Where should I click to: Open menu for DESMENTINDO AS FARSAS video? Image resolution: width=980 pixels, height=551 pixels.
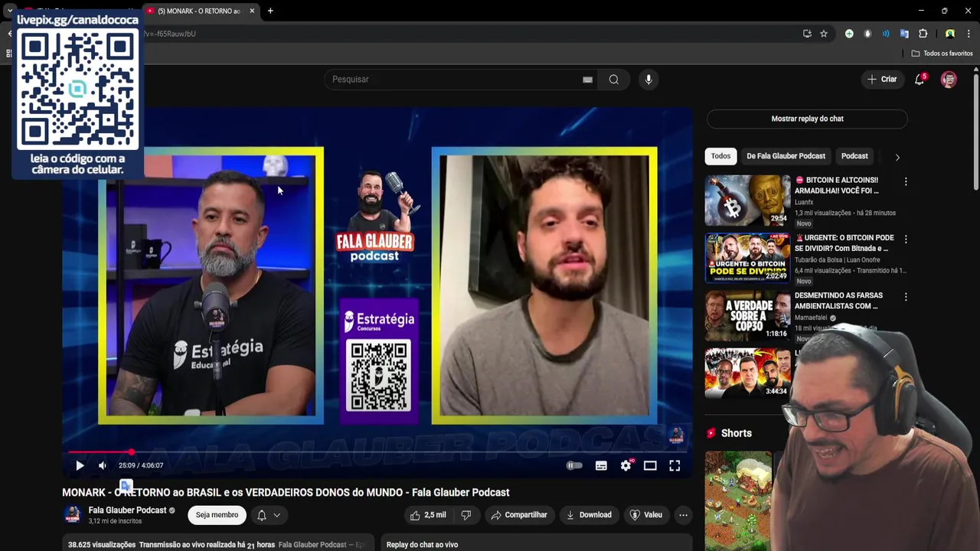(906, 296)
